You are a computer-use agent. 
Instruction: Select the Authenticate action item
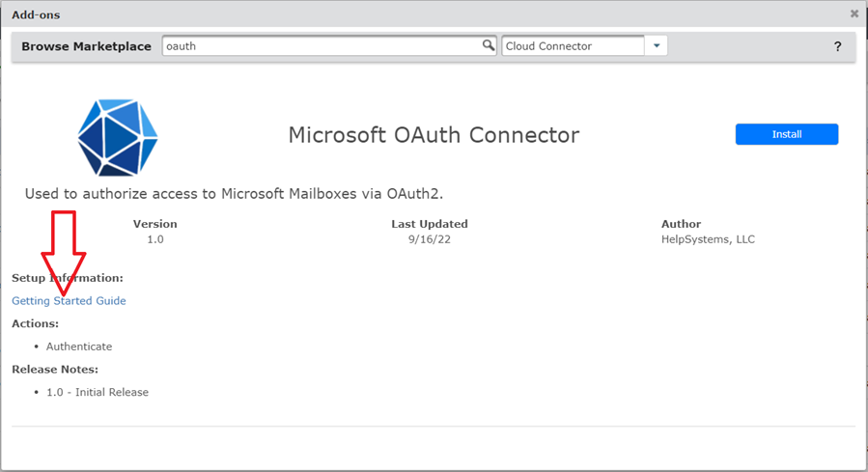coord(79,347)
